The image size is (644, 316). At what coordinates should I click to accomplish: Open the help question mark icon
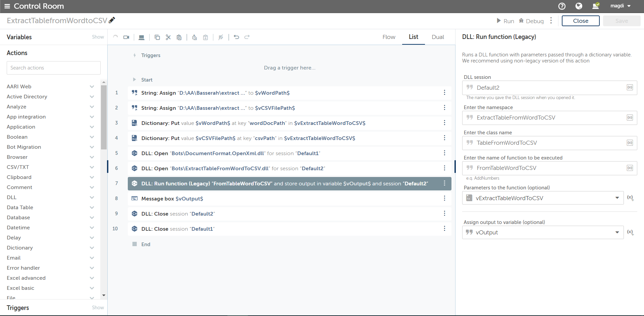pos(562,6)
